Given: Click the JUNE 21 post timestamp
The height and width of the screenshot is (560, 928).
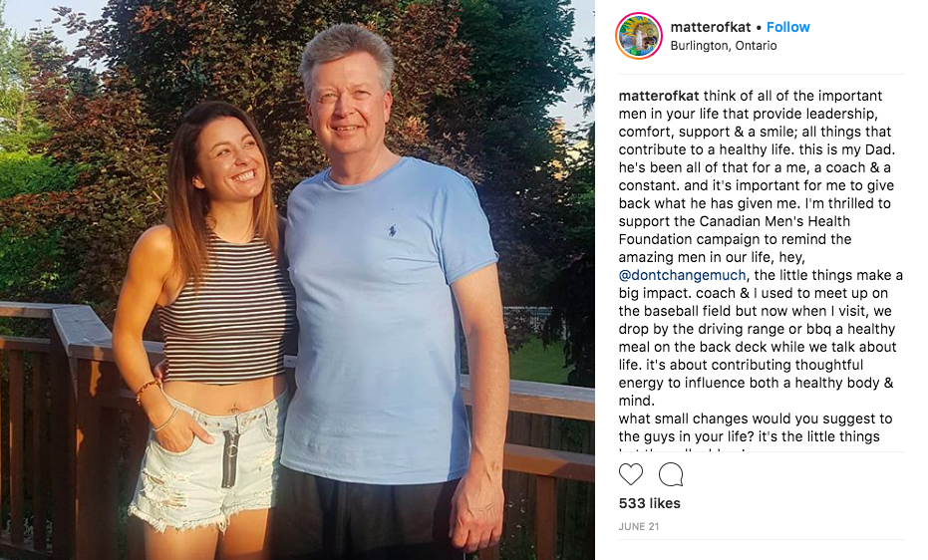Looking at the screenshot, I should [639, 527].
